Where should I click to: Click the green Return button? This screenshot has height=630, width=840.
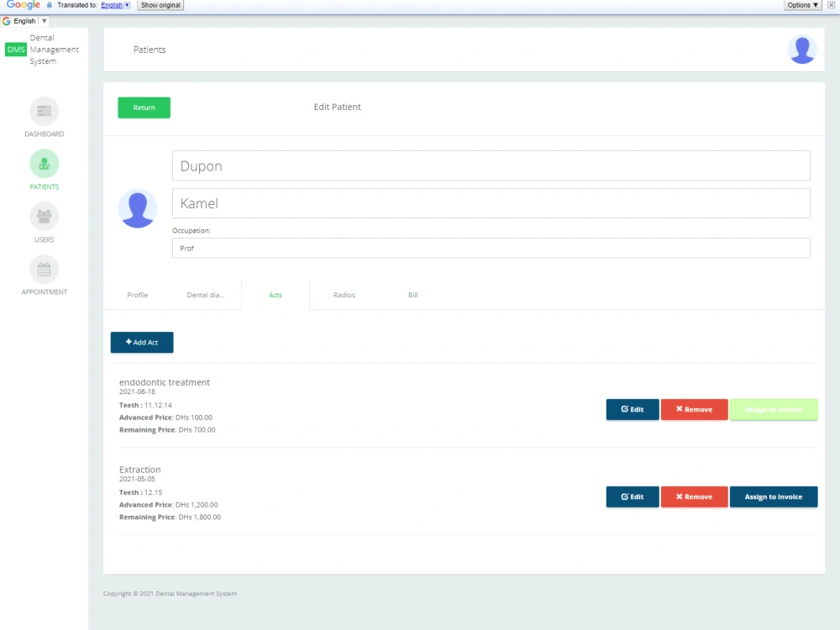point(144,108)
